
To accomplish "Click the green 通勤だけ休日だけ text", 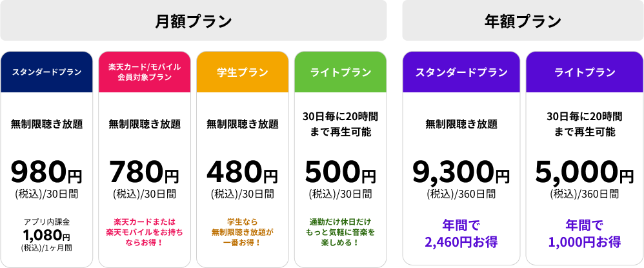I will (x=341, y=232).
